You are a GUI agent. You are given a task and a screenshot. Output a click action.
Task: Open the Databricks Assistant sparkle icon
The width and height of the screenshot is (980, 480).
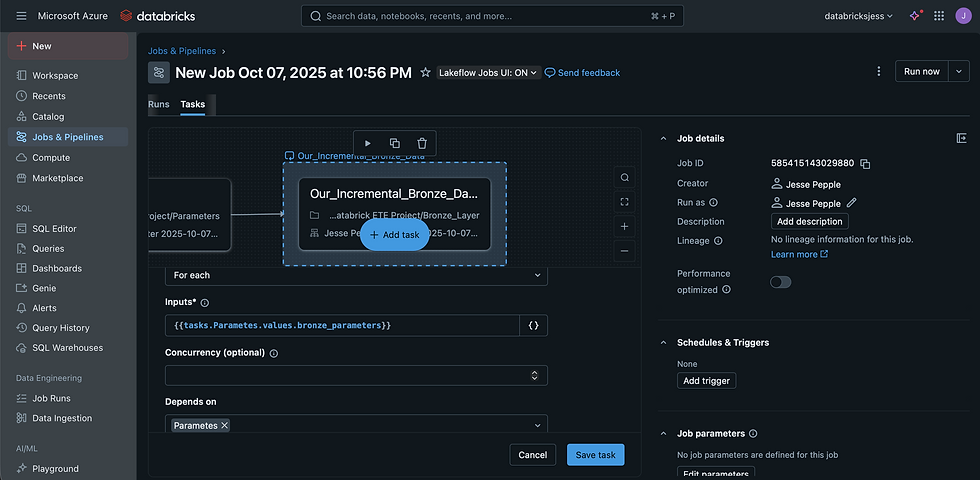click(x=916, y=16)
